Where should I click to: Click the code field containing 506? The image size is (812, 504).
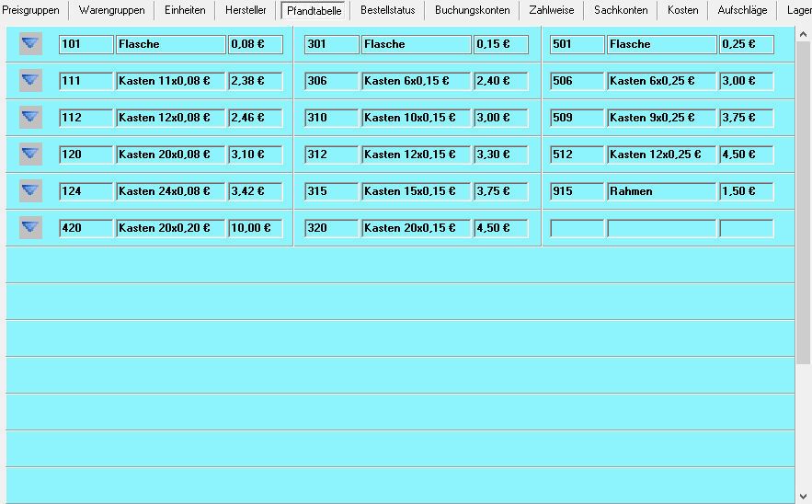[x=577, y=81]
